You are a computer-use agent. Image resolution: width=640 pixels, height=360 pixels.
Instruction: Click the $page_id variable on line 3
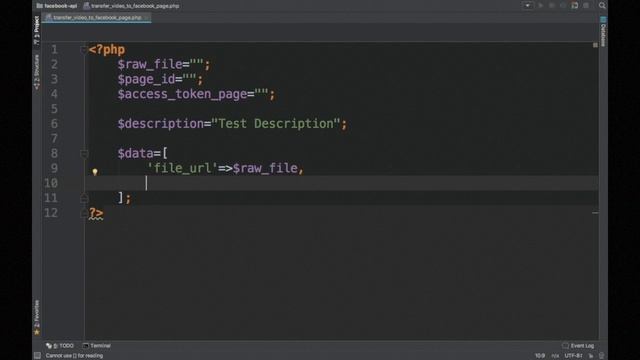[146, 79]
